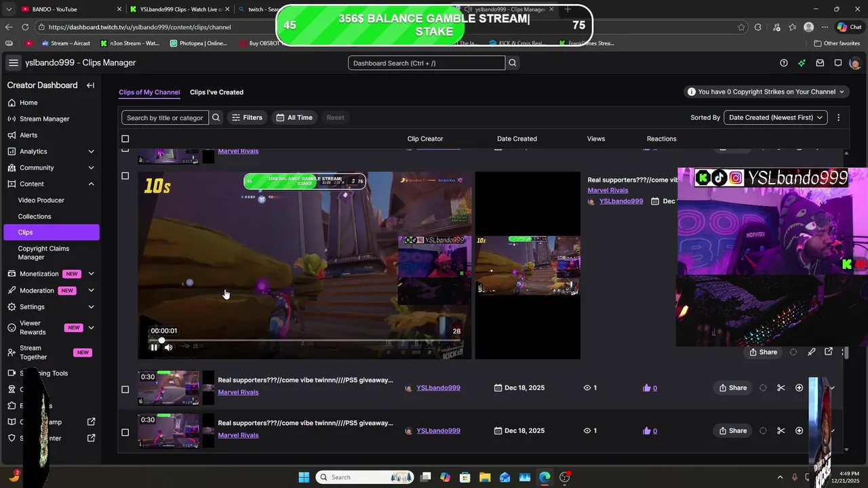Open the Filters menu
Viewport: 868px width, 488px height.
coord(247,117)
